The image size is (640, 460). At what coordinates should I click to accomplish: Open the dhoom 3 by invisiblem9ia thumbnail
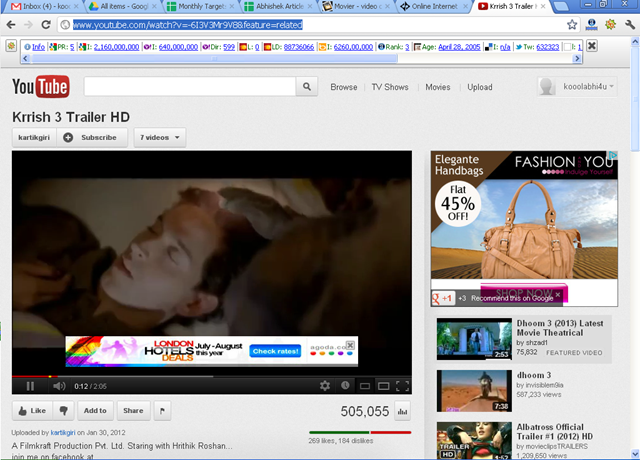coord(474,391)
